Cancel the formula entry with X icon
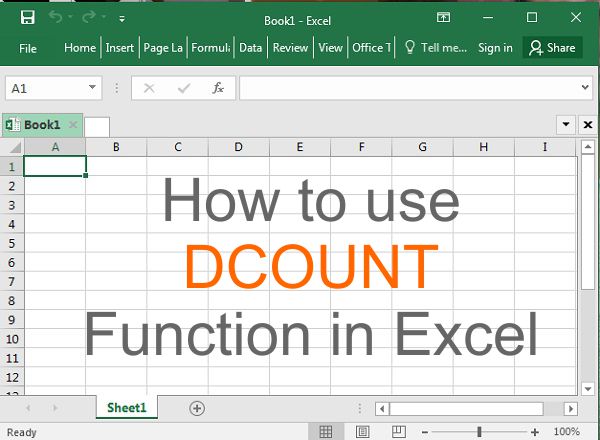Image resolution: width=600 pixels, height=440 pixels. click(x=149, y=88)
